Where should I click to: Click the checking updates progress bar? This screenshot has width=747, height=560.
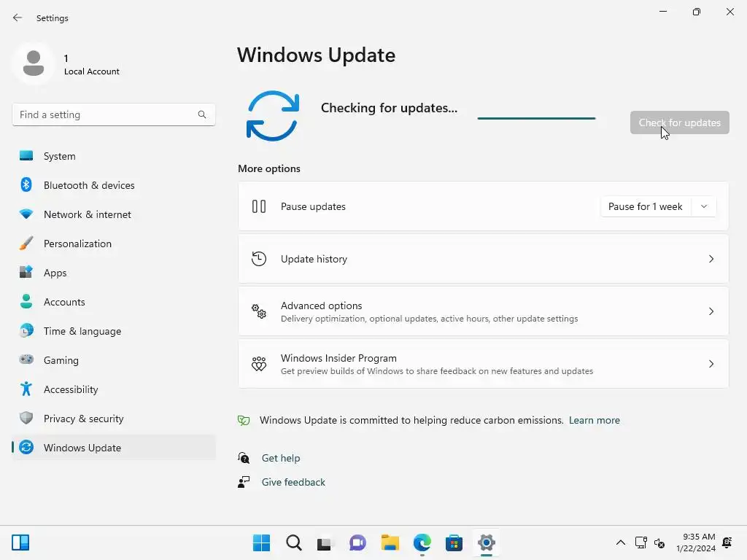(536, 118)
